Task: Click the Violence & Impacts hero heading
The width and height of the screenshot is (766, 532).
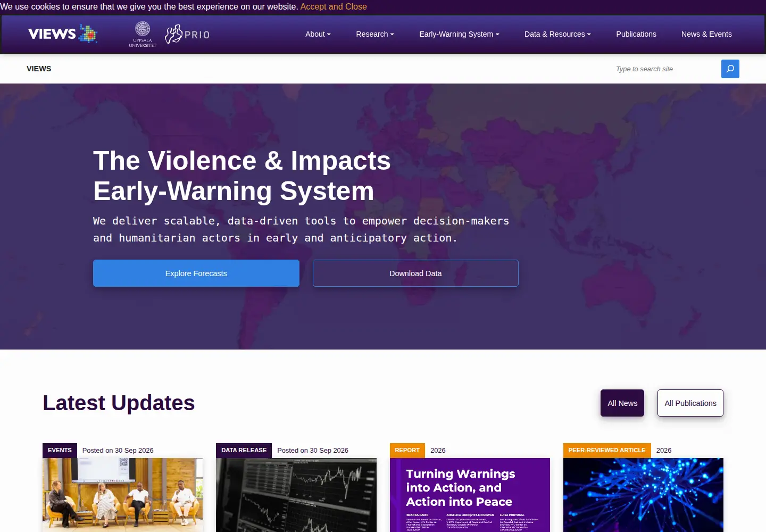Action: [x=242, y=176]
